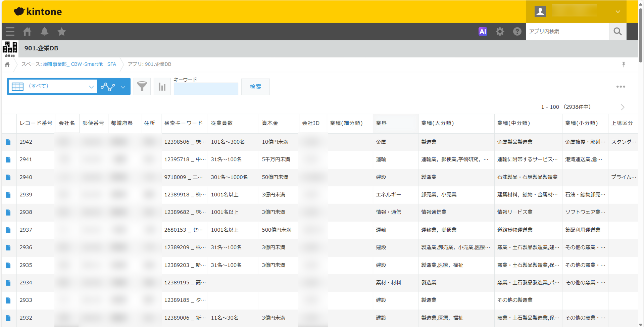Click the breadcrumb home icon
This screenshot has width=644, height=327.
pos(7,64)
